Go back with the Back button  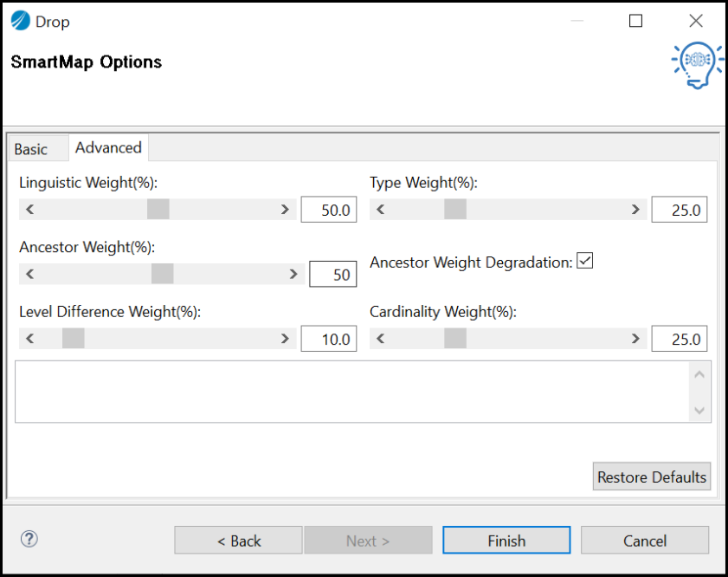(x=238, y=541)
